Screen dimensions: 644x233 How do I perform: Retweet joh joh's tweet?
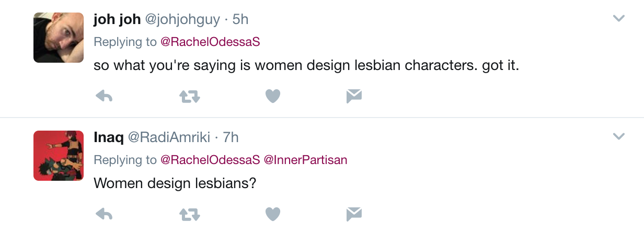tap(190, 96)
